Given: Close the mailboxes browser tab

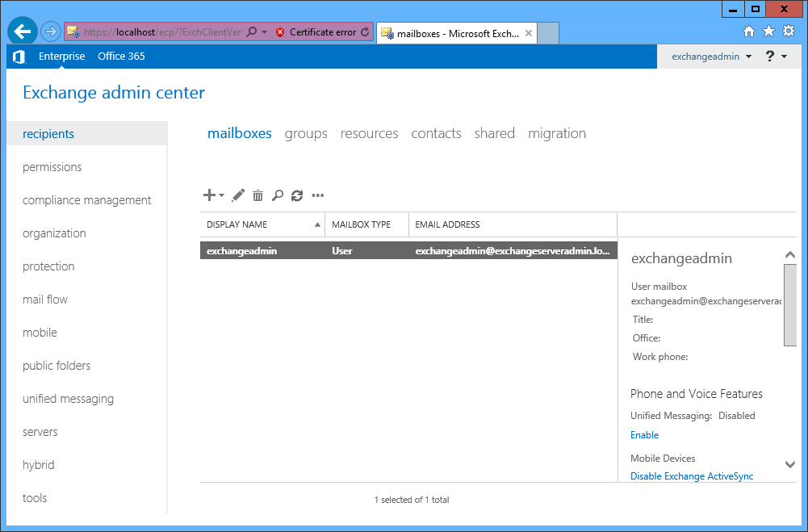Looking at the screenshot, I should pyautogui.click(x=528, y=34).
